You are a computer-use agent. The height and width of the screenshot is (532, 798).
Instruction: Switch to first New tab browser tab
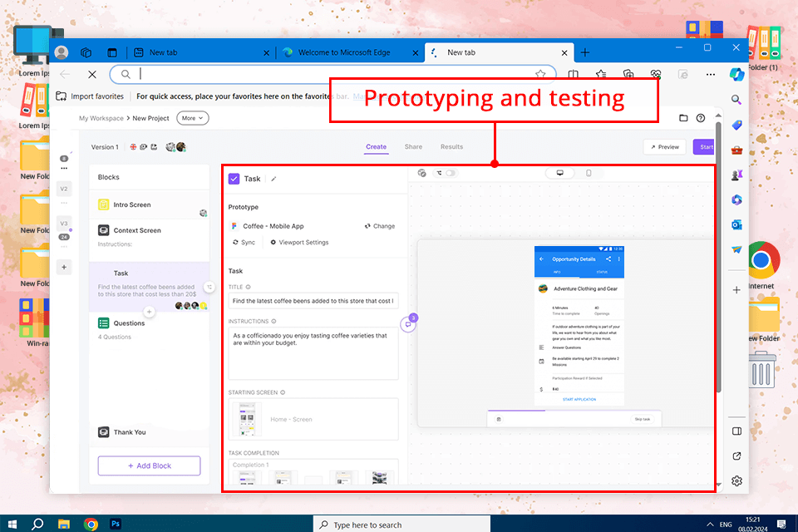click(x=201, y=52)
